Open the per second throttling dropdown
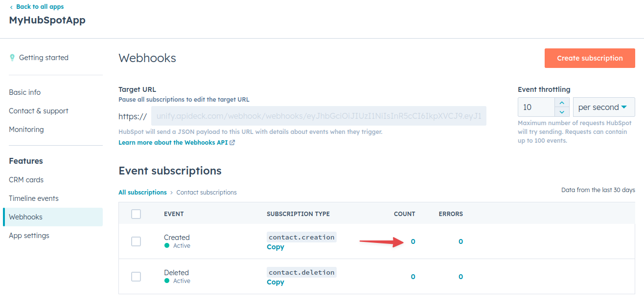644x305 pixels. (x=604, y=107)
